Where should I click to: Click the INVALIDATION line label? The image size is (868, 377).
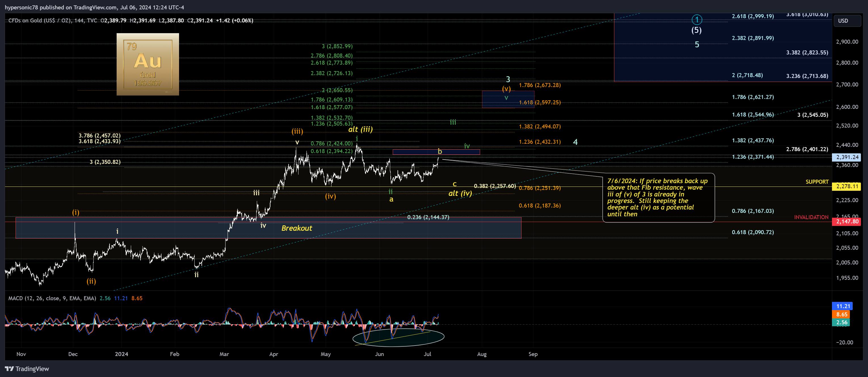(x=811, y=217)
